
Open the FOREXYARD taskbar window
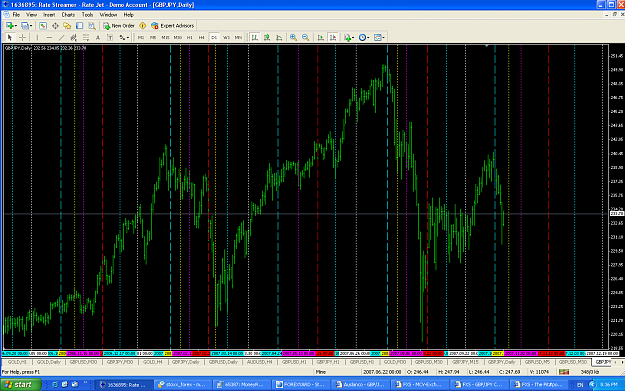point(301,385)
